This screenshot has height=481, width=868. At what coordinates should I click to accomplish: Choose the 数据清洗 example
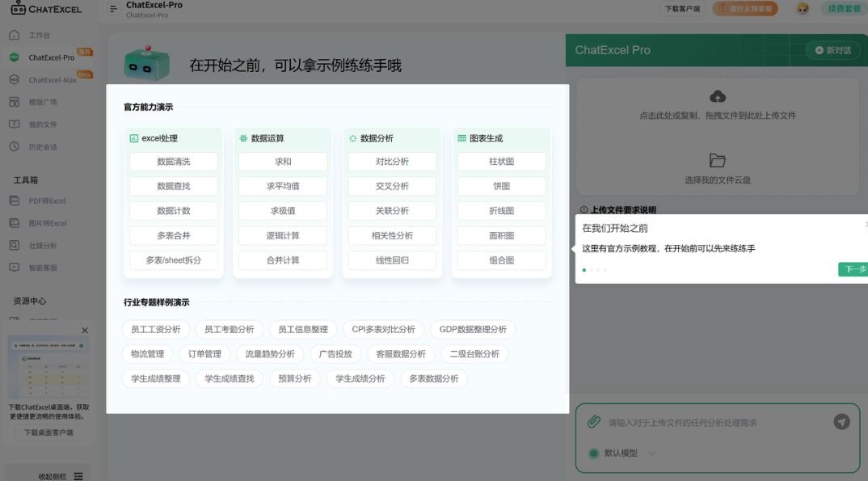pos(174,162)
